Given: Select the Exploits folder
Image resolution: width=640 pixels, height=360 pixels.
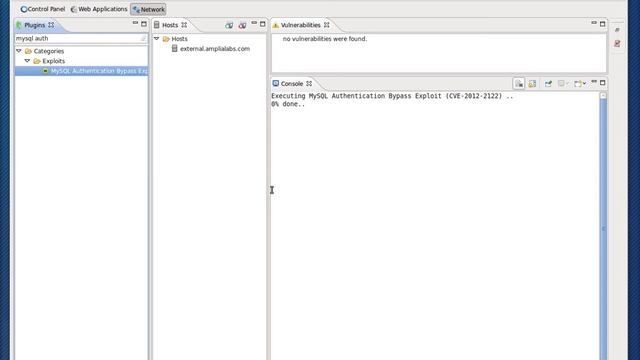Looking at the screenshot, I should [x=49, y=61].
